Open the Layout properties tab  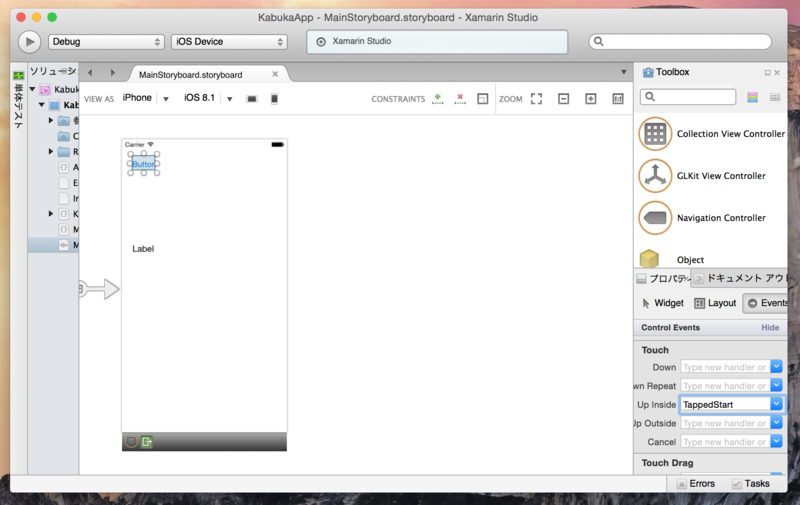click(x=715, y=303)
